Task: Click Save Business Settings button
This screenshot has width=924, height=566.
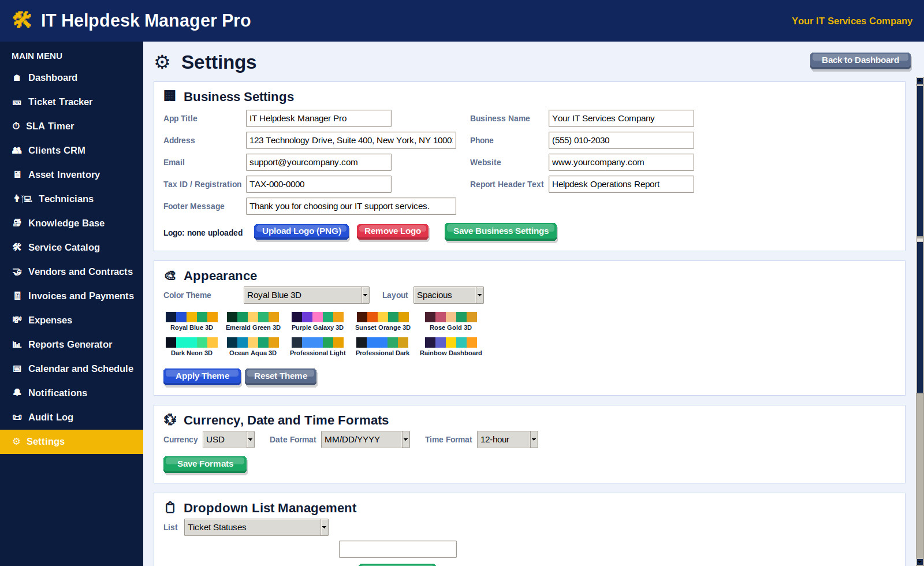Action: [501, 232]
